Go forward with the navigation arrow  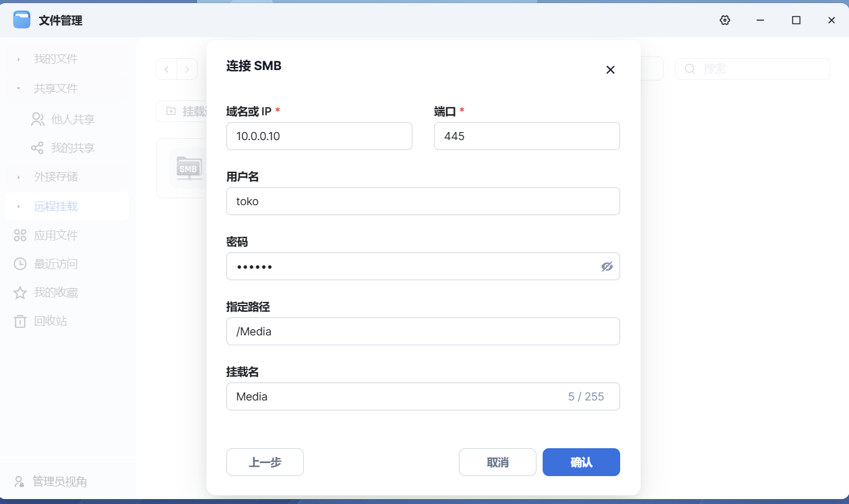(187, 69)
